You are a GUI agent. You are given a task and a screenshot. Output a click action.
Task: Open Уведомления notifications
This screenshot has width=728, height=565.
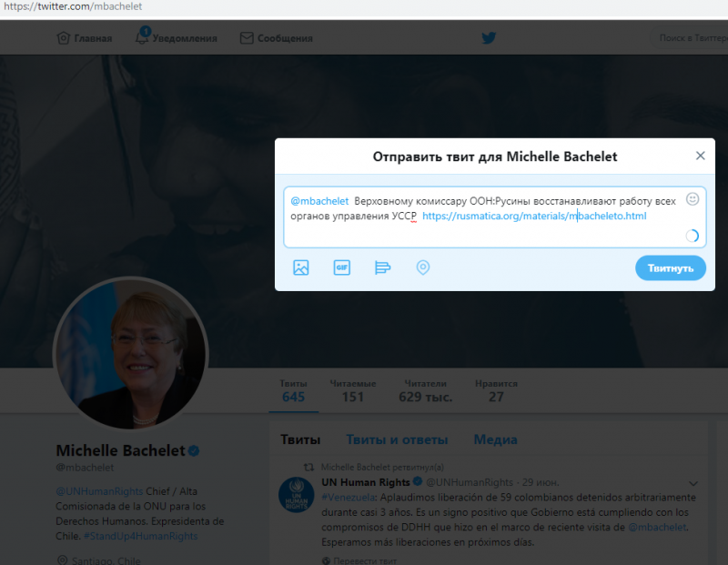click(176, 37)
